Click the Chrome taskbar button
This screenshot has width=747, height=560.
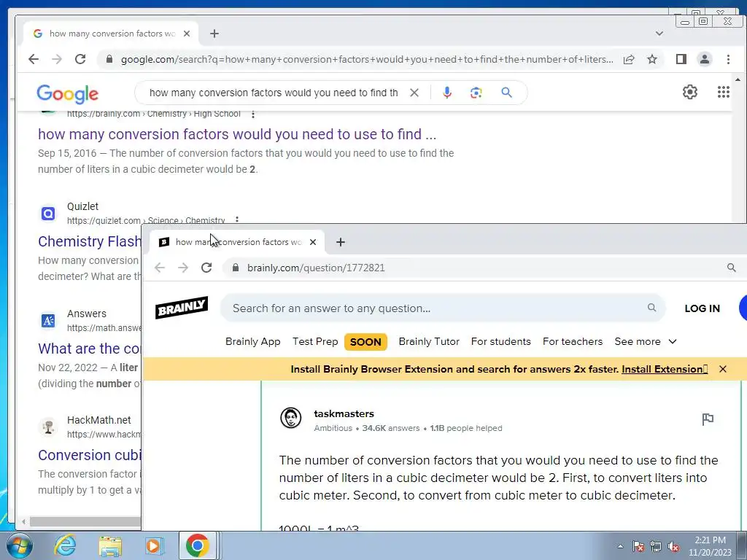click(x=197, y=545)
